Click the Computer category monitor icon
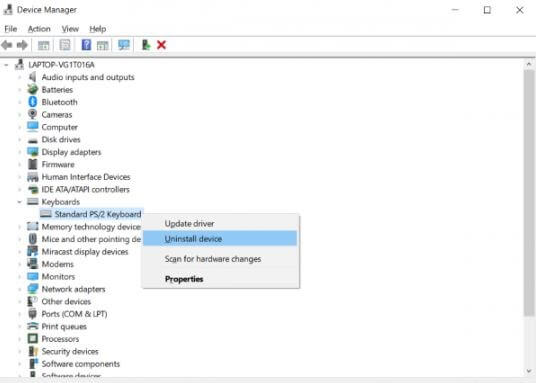The width and height of the screenshot is (536, 383). click(x=32, y=127)
